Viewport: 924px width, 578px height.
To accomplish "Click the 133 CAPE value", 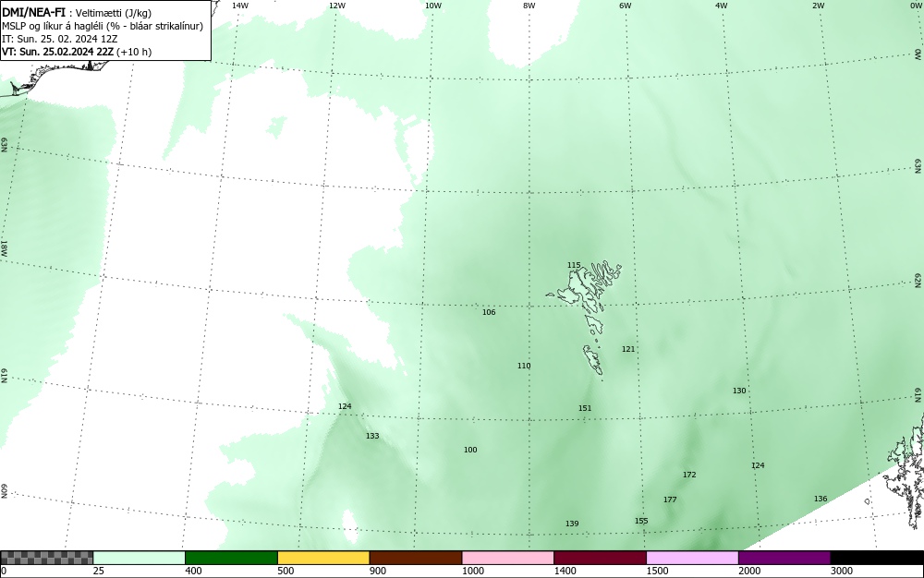I will point(372,436).
